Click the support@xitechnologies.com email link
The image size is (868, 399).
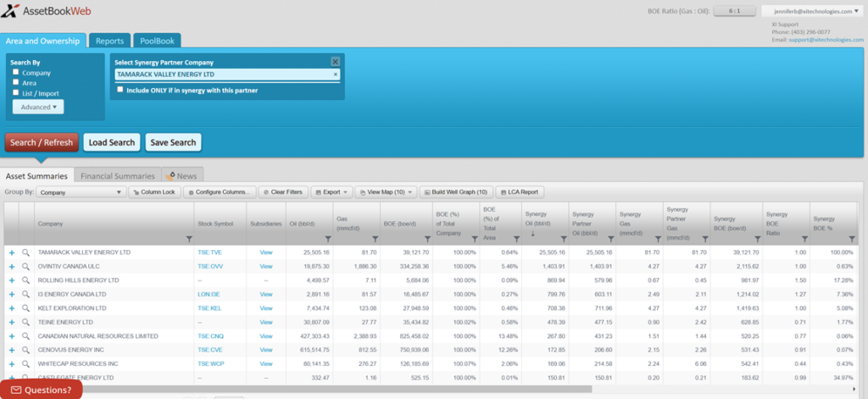[x=826, y=40]
